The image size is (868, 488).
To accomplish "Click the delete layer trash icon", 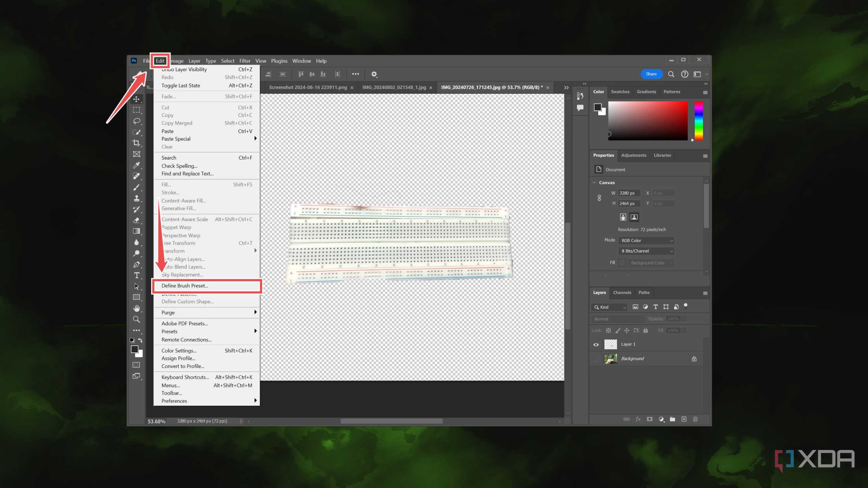I will (x=695, y=419).
